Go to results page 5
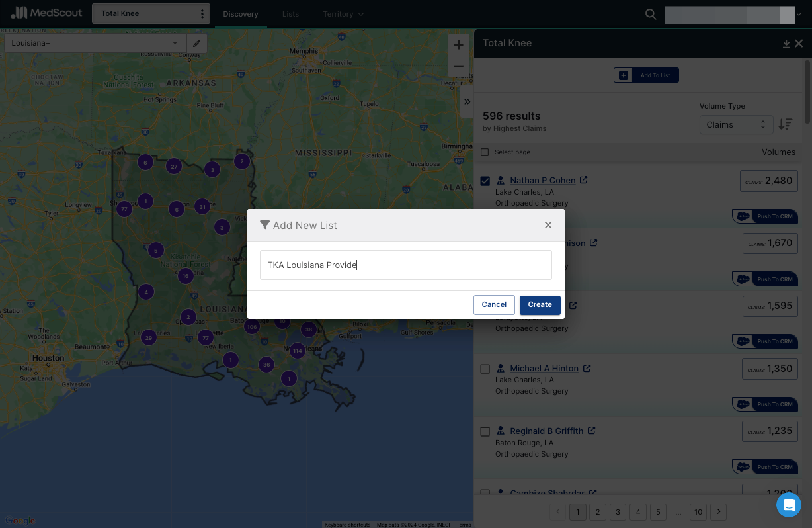The width and height of the screenshot is (812, 528). [658, 511]
